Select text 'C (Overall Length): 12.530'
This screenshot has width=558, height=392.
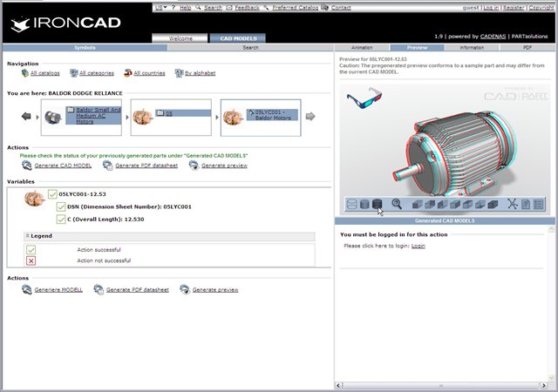point(105,220)
